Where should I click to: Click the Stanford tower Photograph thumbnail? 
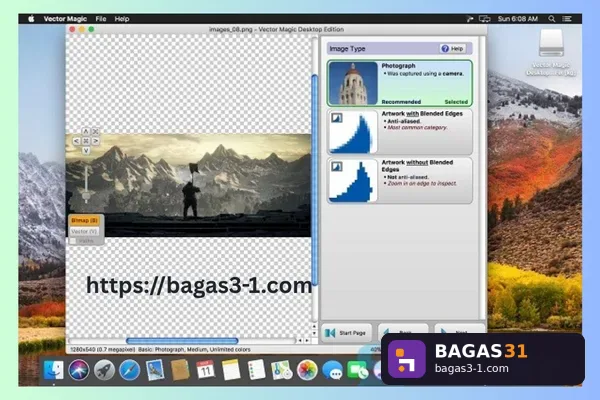coord(353,83)
